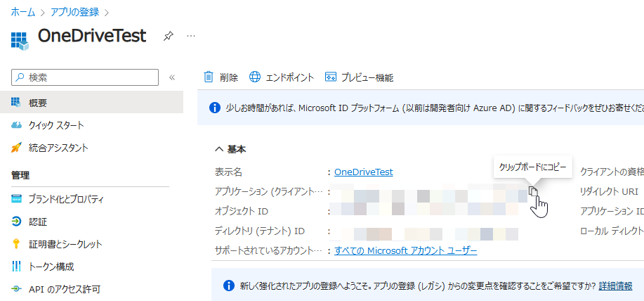
Task: Click the 削除 toolbar label
Action: [229, 77]
